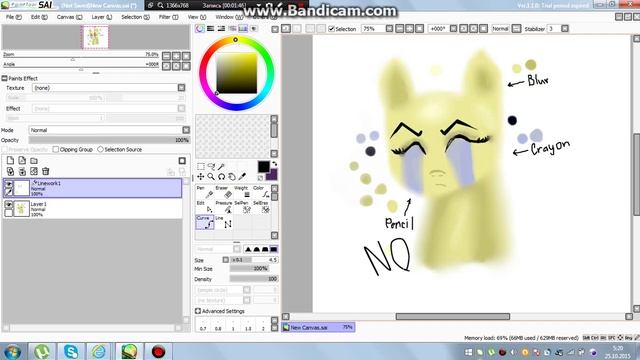Choose the lasso selection tool
Image resolution: width=640 pixels, height=360 pixels.
tap(211, 167)
